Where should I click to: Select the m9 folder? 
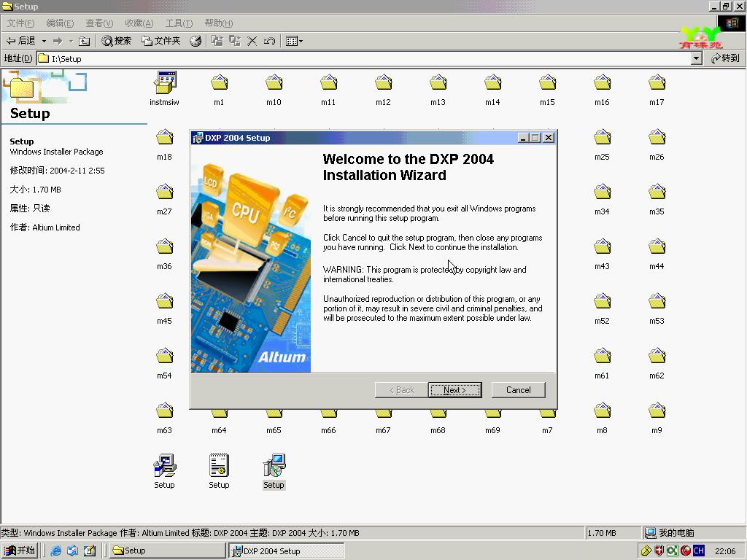[657, 418]
